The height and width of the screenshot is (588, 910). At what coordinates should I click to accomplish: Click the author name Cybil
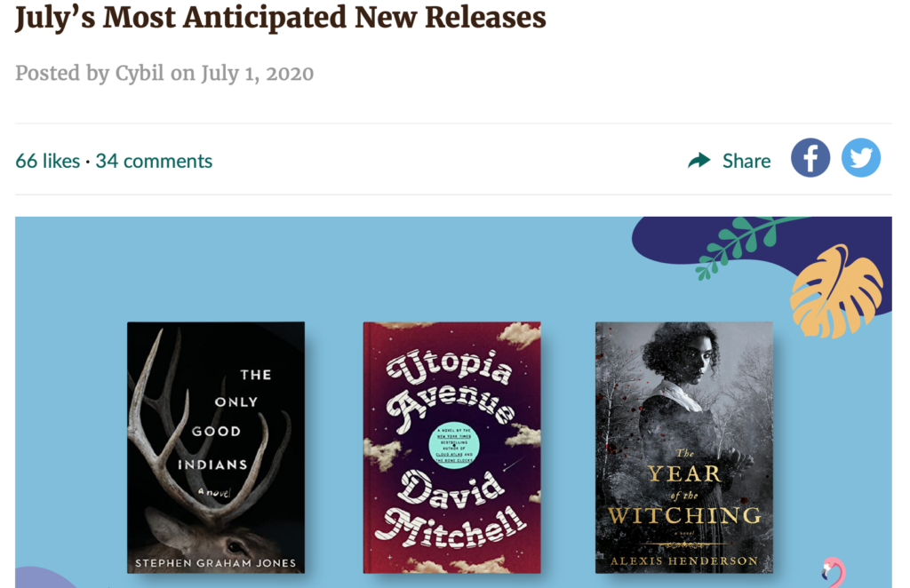pyautogui.click(x=140, y=73)
